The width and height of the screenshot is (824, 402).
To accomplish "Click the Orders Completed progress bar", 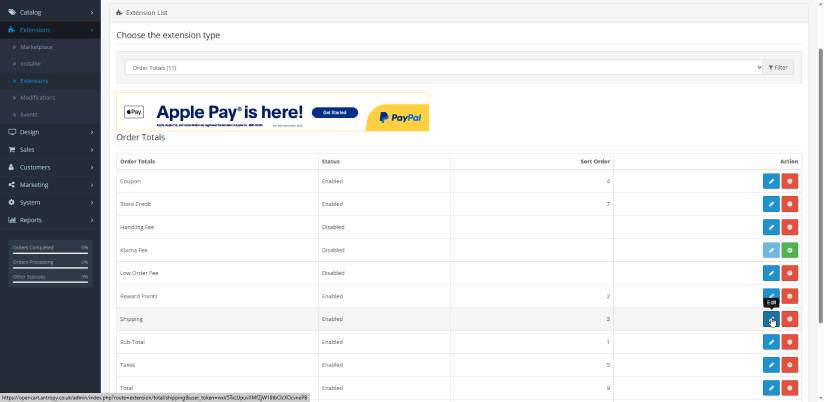I will (x=50, y=251).
